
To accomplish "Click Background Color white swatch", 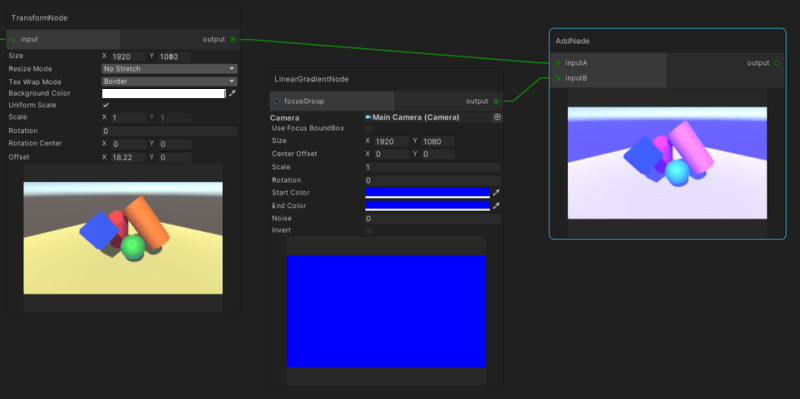I will pyautogui.click(x=163, y=93).
